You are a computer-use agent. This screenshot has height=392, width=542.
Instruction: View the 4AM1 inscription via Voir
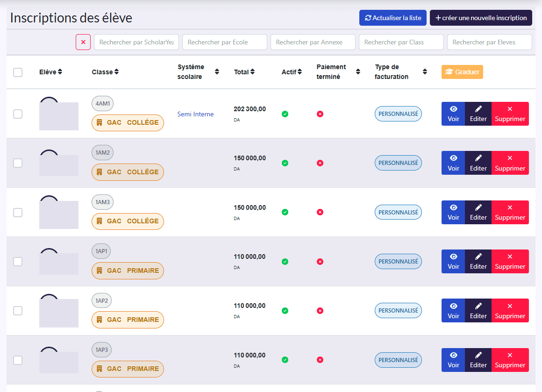click(453, 114)
